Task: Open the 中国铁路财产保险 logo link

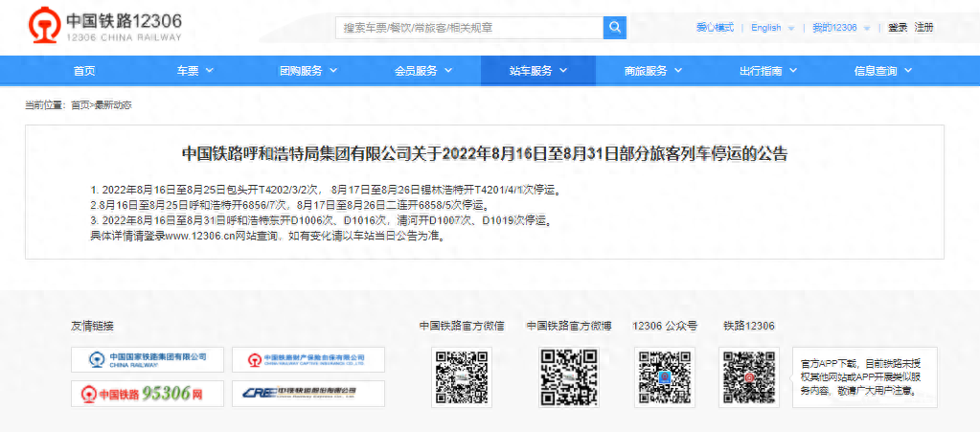Action: pyautogui.click(x=308, y=359)
